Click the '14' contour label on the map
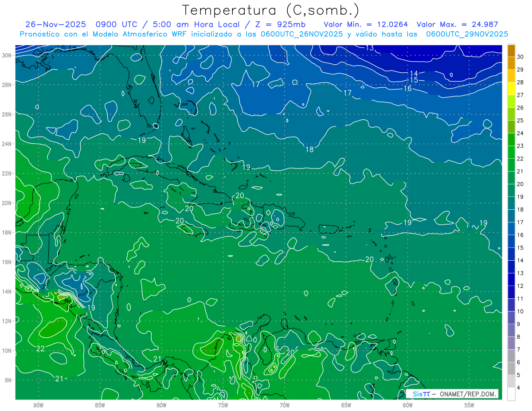Viewport: 532px width, 411px height. coord(414,73)
